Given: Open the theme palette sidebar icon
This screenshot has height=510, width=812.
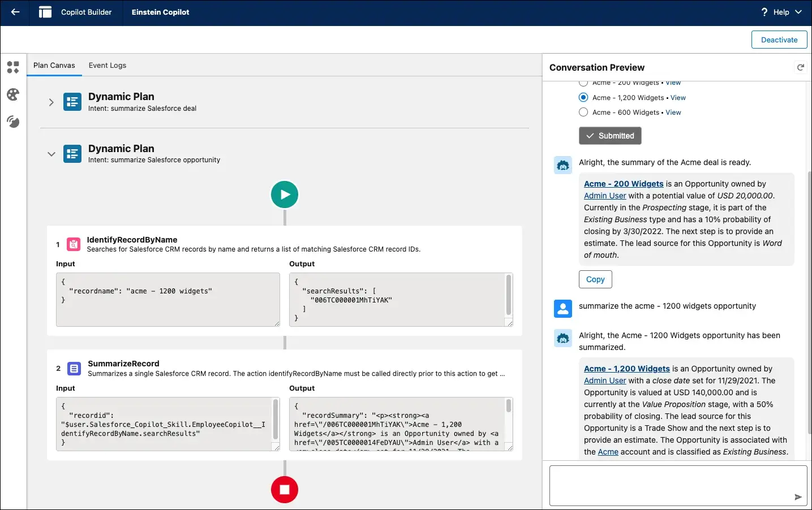Looking at the screenshot, I should (x=13, y=94).
